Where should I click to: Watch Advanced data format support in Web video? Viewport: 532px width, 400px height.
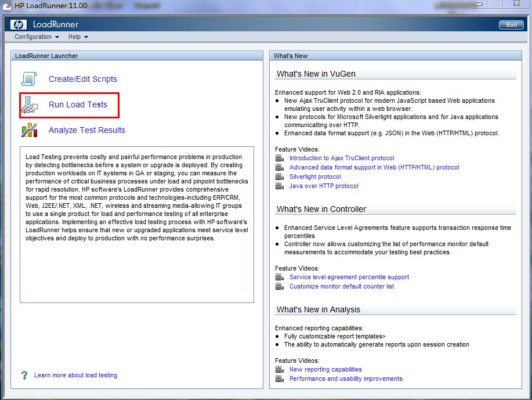click(374, 167)
